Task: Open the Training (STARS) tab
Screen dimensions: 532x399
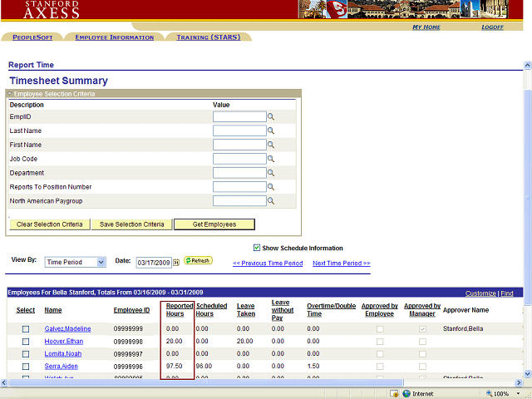Action: tap(209, 37)
